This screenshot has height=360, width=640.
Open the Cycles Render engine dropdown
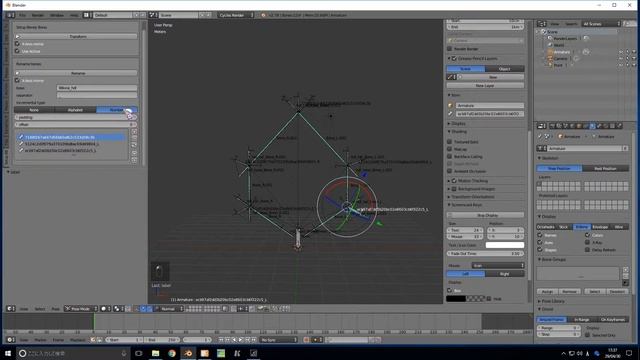click(236, 15)
